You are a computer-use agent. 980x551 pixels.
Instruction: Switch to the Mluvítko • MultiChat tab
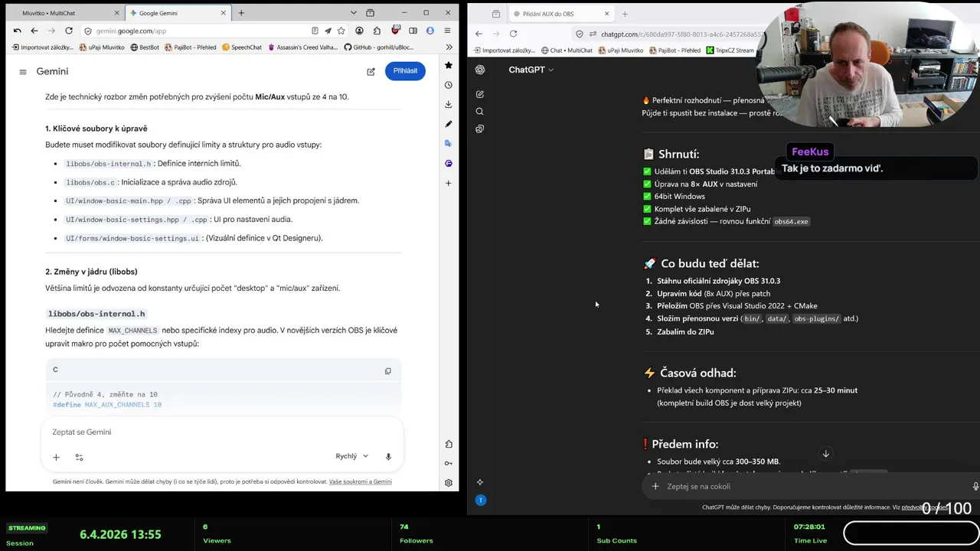tap(64, 13)
